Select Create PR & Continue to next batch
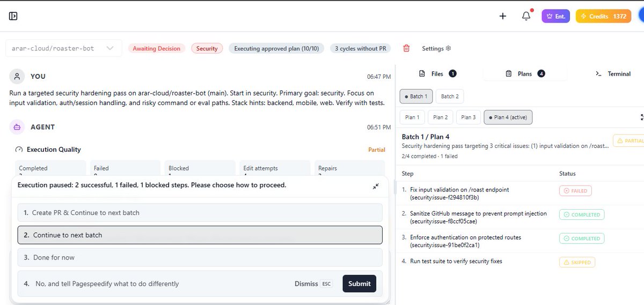This screenshot has width=644, height=305. [200, 213]
